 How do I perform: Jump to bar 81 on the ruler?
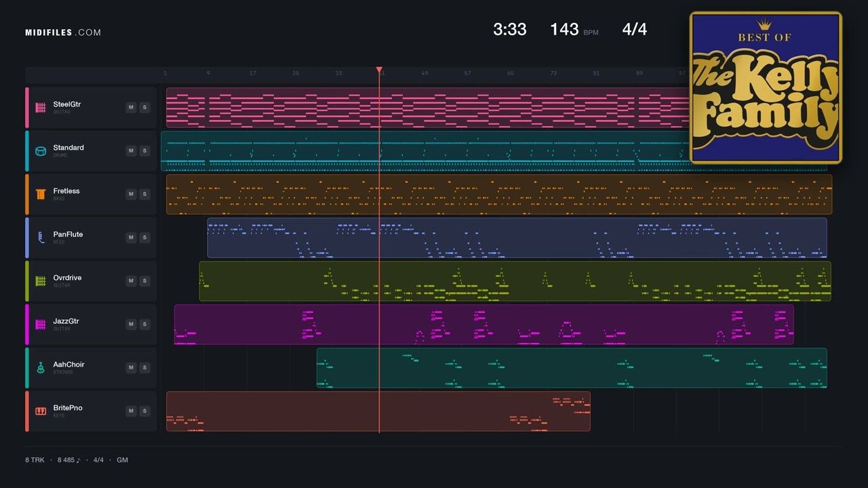(x=596, y=73)
